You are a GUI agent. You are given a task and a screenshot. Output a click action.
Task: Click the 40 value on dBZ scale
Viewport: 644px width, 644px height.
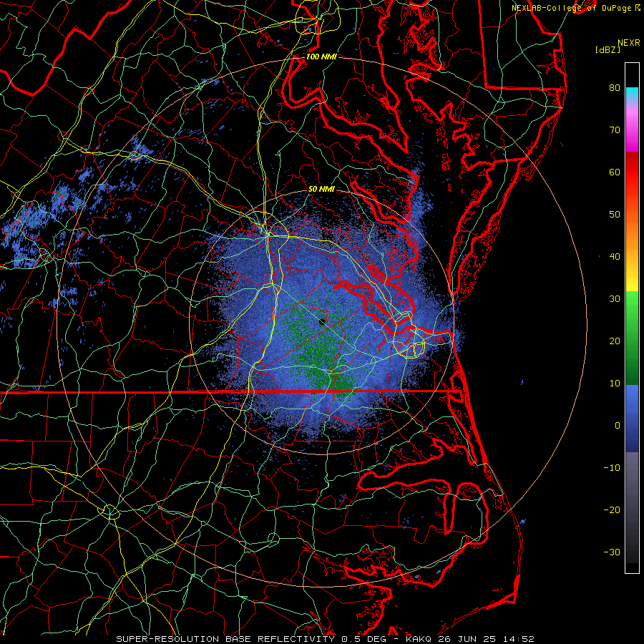pos(615,257)
